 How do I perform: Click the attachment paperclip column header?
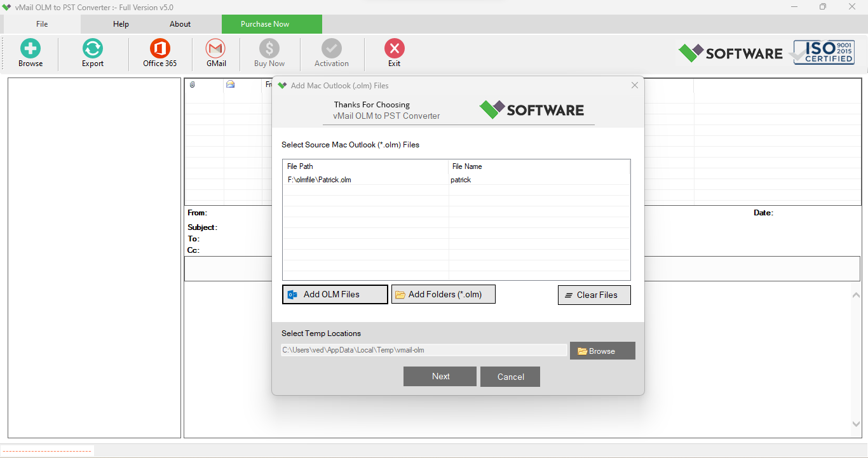193,84
